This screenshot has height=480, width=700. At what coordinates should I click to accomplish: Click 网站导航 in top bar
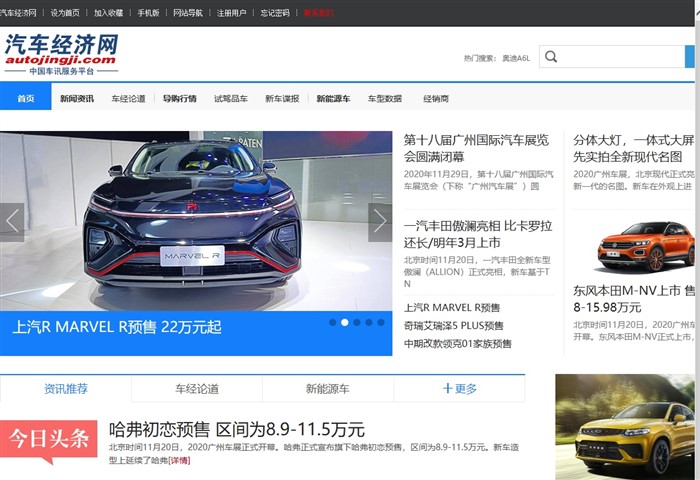coord(188,13)
